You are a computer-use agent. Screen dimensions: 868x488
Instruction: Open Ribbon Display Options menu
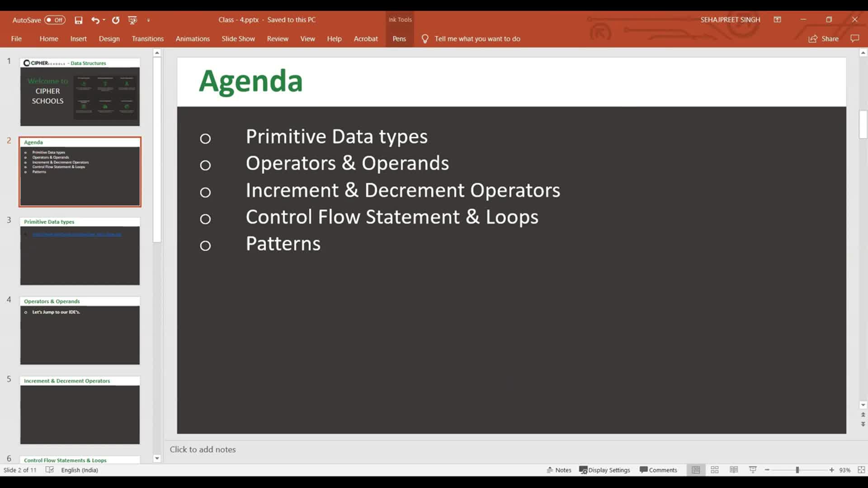pyautogui.click(x=777, y=19)
